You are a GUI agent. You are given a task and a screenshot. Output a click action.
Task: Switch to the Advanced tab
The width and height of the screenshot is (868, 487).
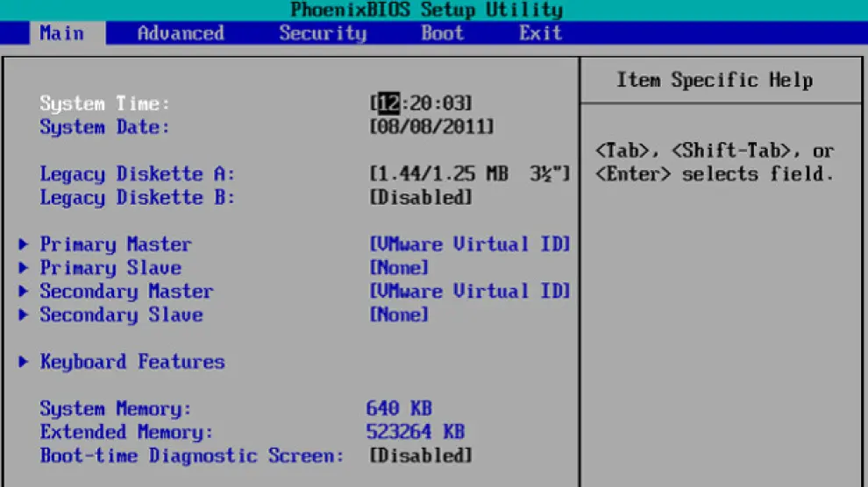point(181,33)
